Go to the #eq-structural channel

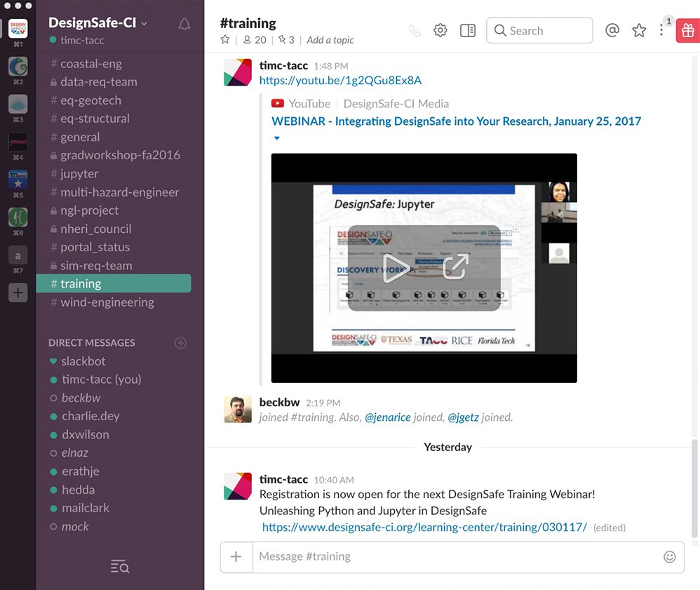[95, 119]
